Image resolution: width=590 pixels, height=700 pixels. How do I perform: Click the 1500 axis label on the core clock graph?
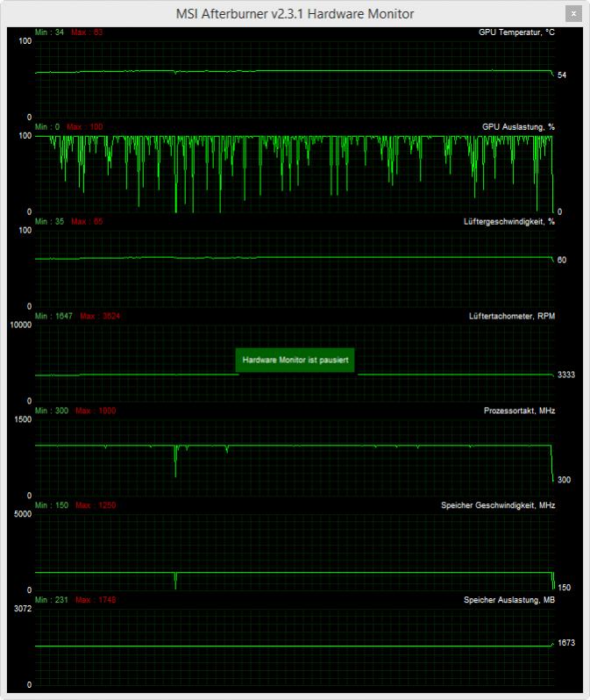(23, 419)
